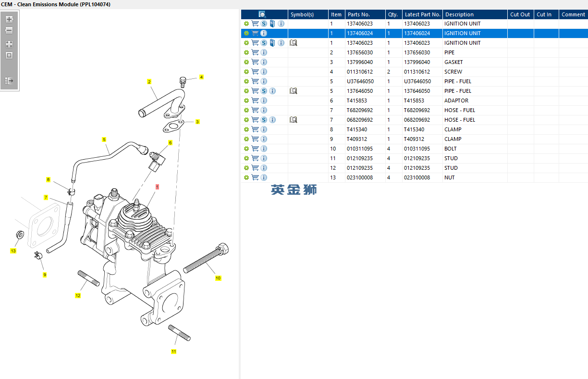Show info for NUT 023100008
Image resolution: width=588 pixels, height=379 pixels.
click(264, 177)
